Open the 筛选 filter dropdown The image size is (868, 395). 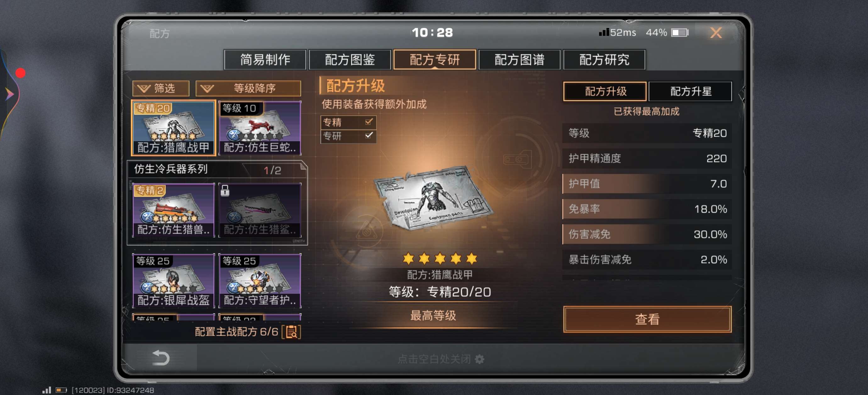point(160,89)
